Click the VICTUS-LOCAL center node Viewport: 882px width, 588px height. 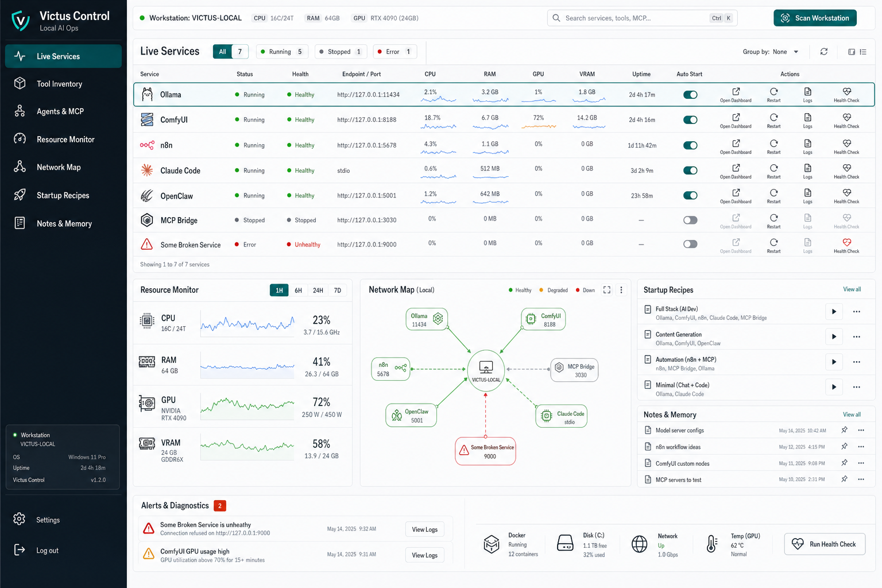tap(486, 371)
